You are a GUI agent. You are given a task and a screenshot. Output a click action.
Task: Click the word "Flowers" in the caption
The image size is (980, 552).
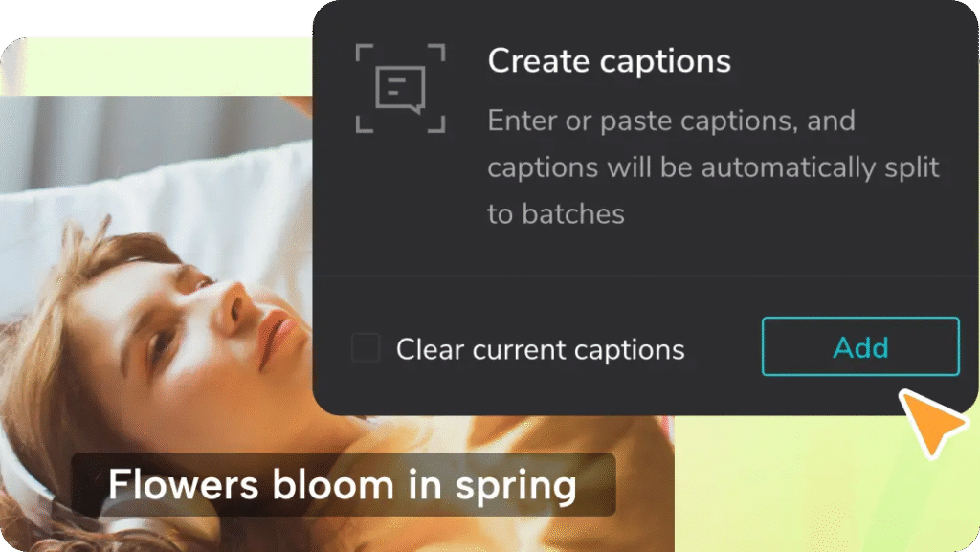(x=183, y=484)
